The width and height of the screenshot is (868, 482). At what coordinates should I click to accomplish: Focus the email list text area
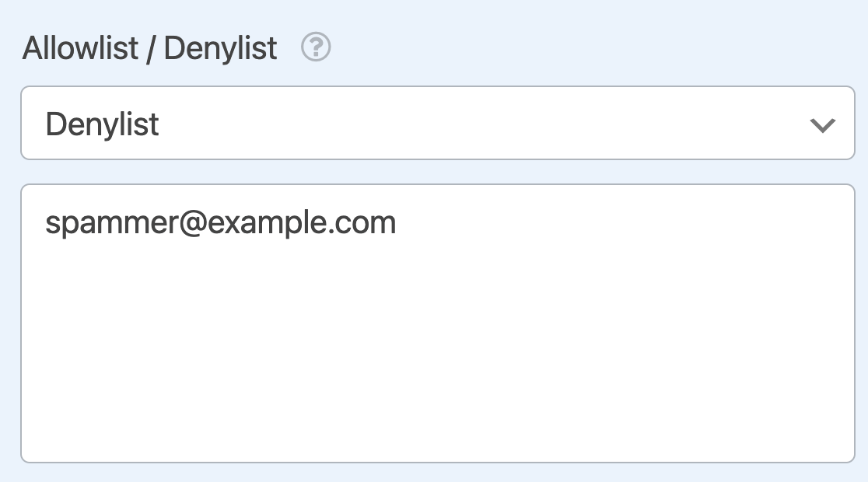click(438, 323)
